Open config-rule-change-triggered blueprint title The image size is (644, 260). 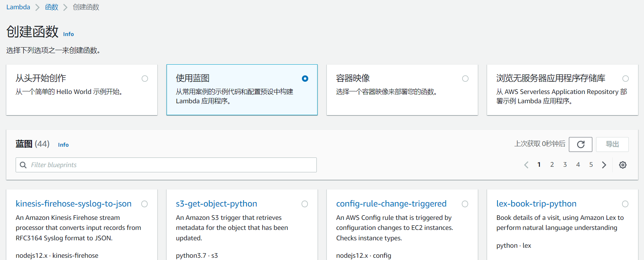click(391, 204)
